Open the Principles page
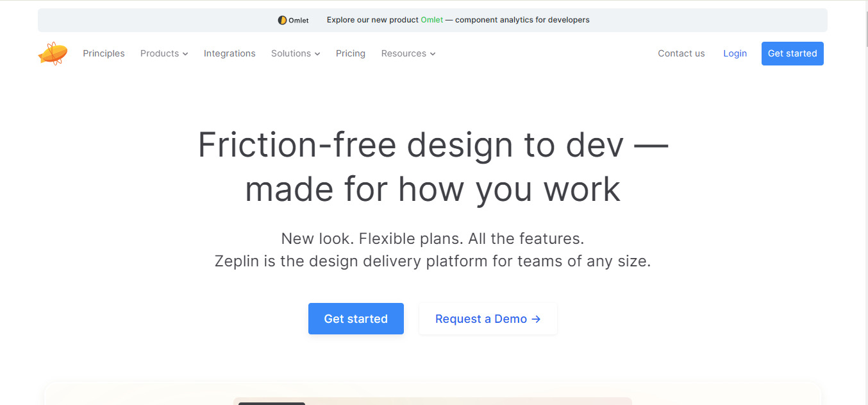868x405 pixels. point(104,53)
